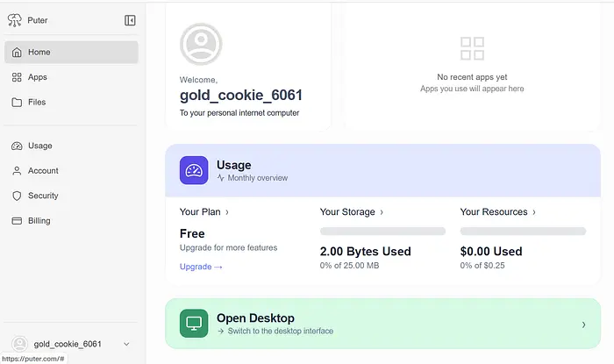Click the Home house icon in sidebar
Image resolution: width=614 pixels, height=364 pixels.
point(17,52)
